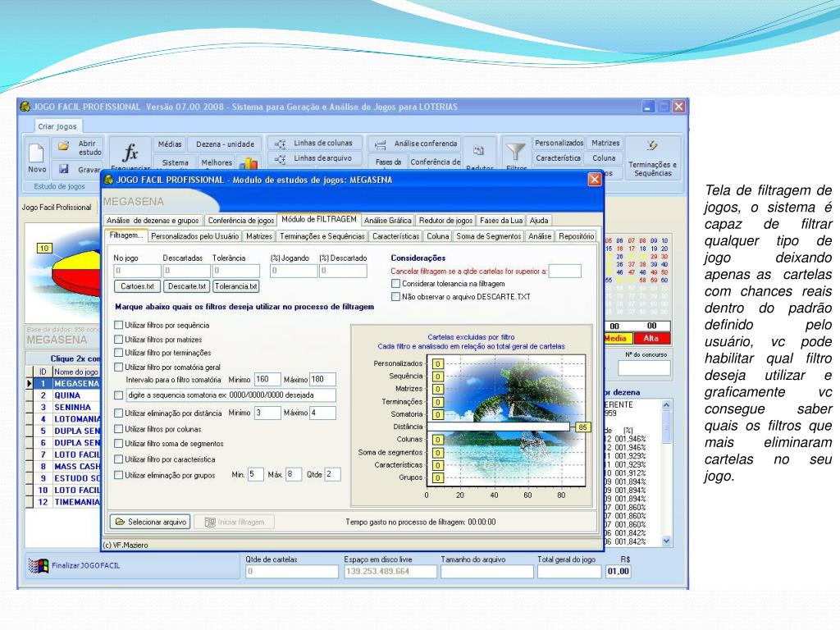Image resolution: width=840 pixels, height=630 pixels.
Task: Click the folder icon on Selecionar arquivo
Action: coord(120,522)
